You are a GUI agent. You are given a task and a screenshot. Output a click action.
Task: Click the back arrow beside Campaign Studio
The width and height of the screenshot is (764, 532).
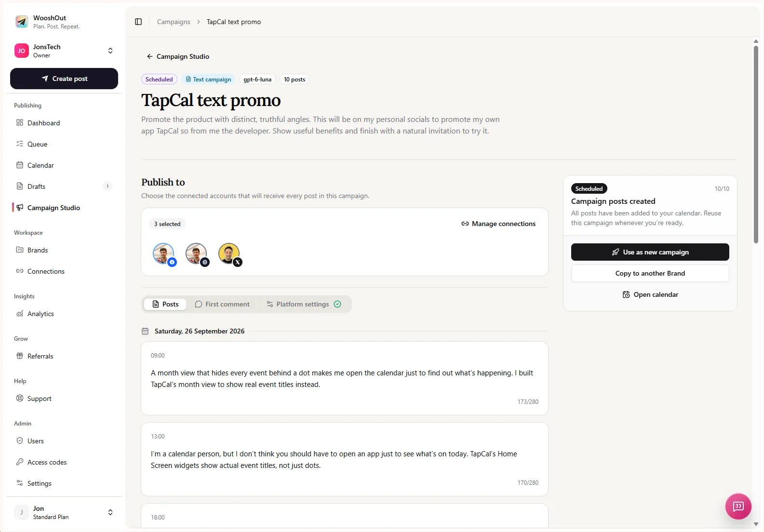point(149,56)
